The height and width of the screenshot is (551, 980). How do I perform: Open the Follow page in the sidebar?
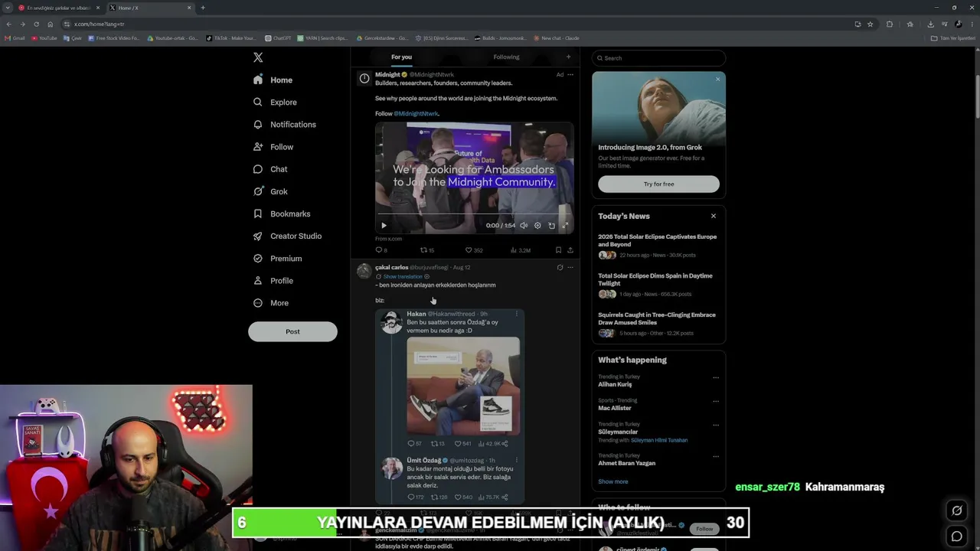click(x=273, y=146)
